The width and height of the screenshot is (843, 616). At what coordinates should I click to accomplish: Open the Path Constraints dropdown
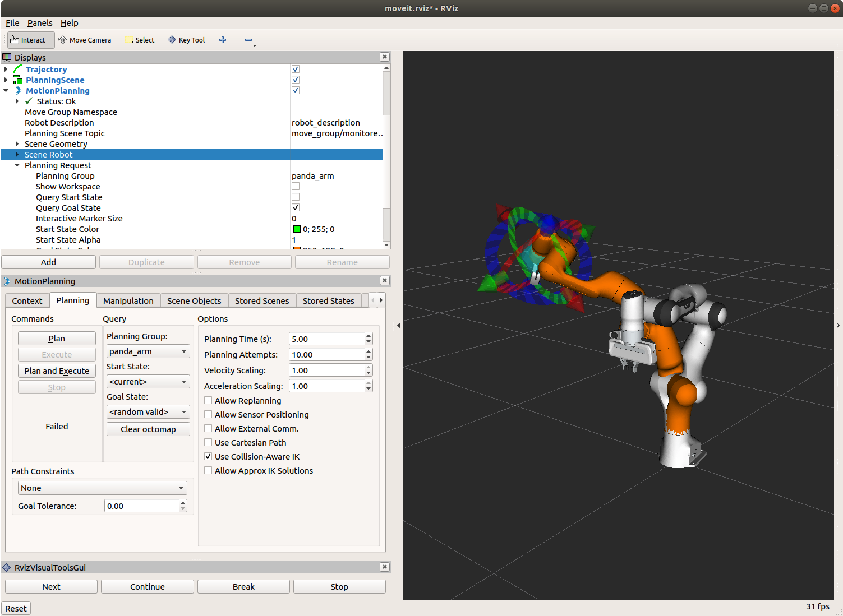tap(102, 488)
